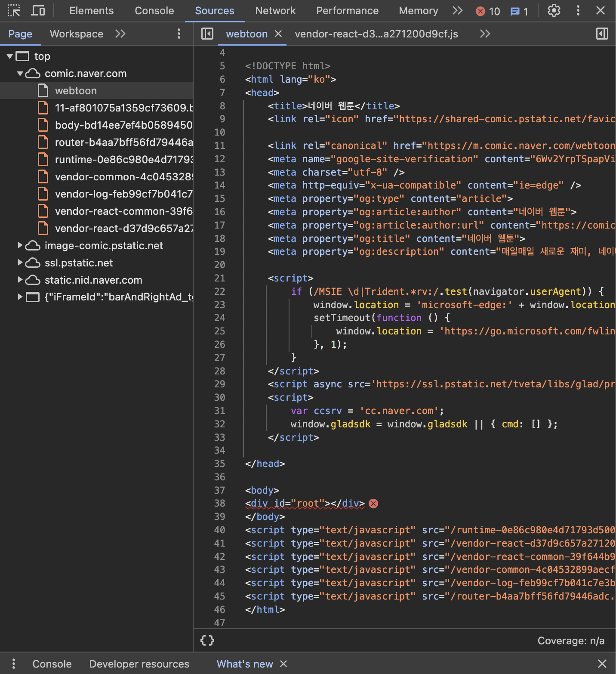
Task: Show more navigator tabs after Workspace
Action: [x=120, y=34]
